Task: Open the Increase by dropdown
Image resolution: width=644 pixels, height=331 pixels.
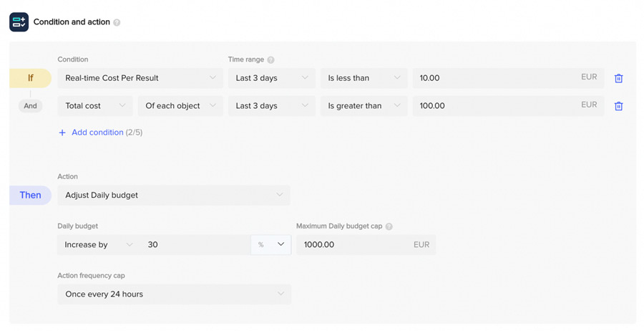Action: (x=97, y=245)
